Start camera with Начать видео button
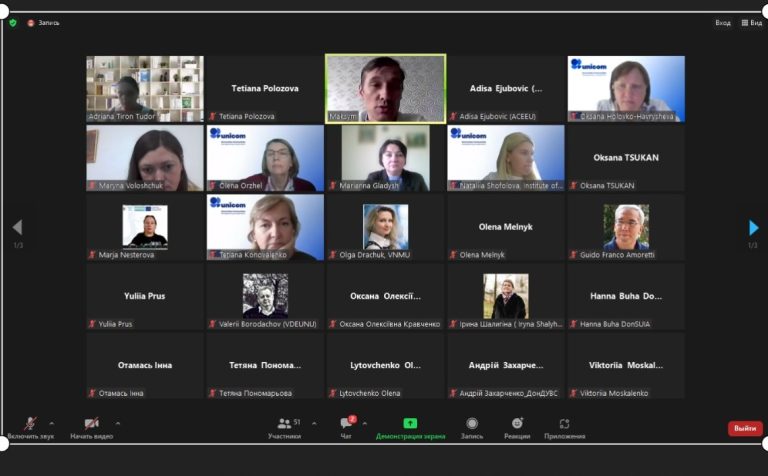Viewport: 768px width, 476px height. pyautogui.click(x=92, y=428)
